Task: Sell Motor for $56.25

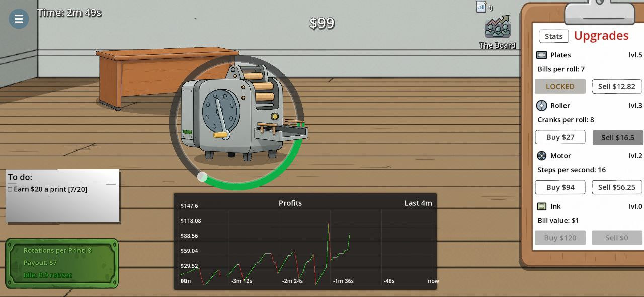Action: [616, 187]
